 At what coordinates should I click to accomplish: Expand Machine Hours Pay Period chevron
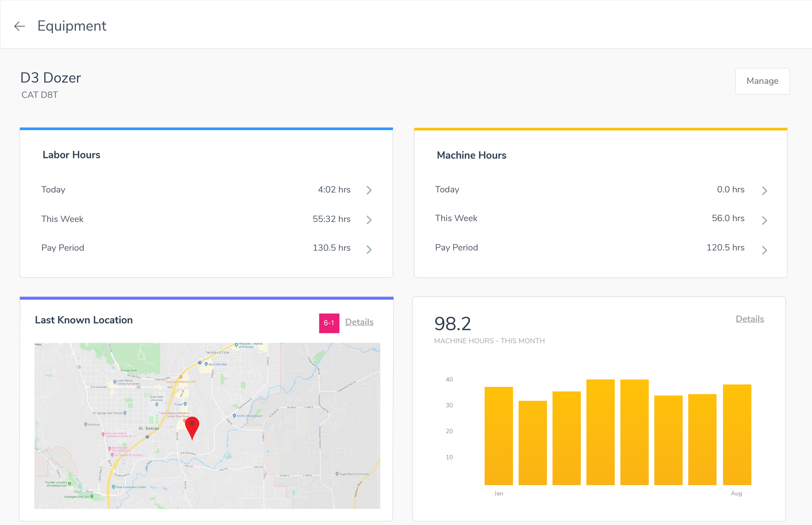[764, 250]
